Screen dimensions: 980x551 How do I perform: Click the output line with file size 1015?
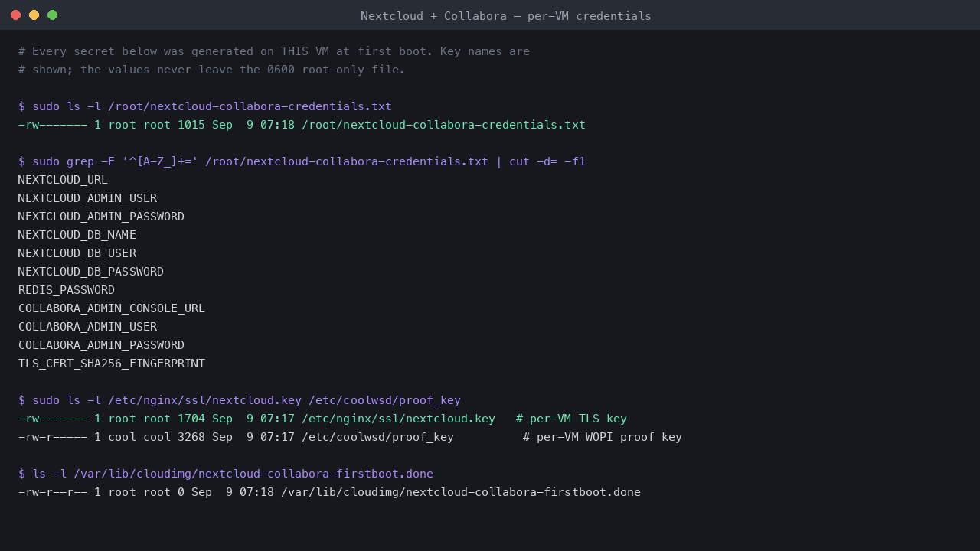coord(302,125)
